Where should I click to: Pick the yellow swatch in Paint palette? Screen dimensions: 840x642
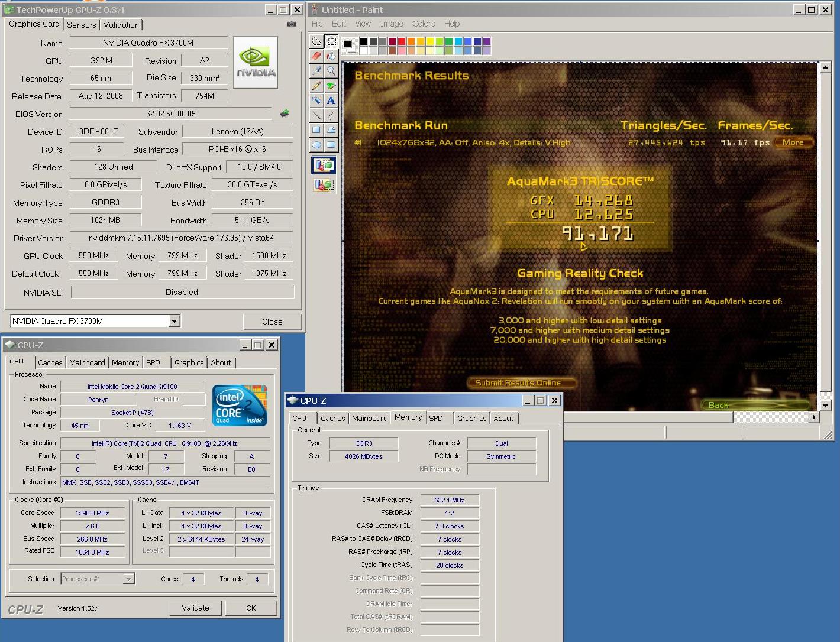(x=430, y=41)
